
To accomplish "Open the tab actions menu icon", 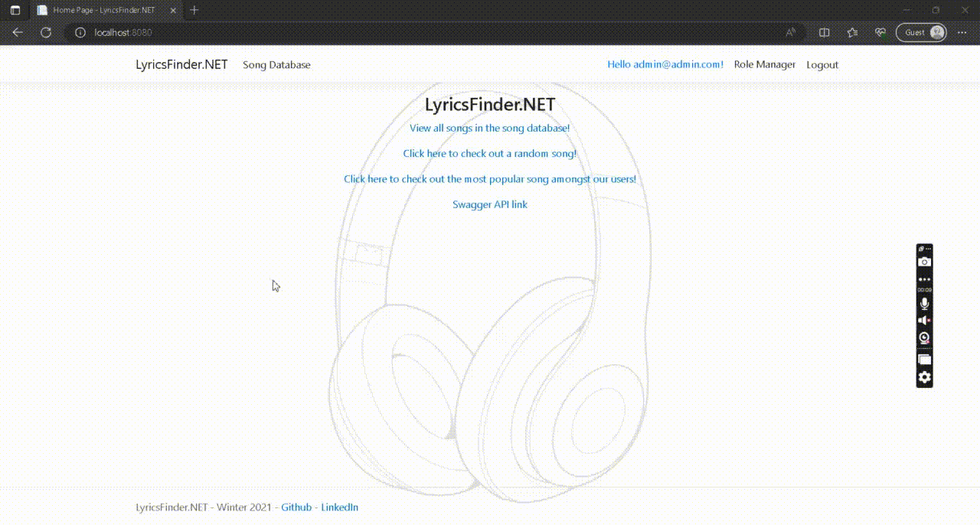I will coord(15,10).
